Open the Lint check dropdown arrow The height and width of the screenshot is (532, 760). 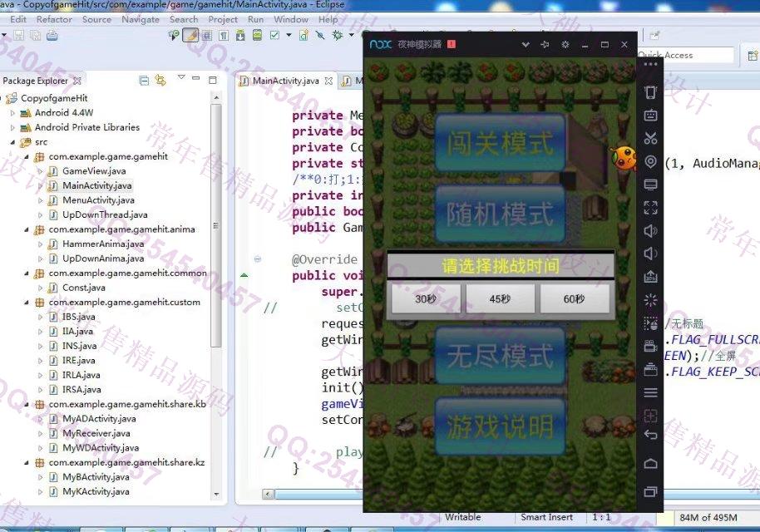(289, 36)
